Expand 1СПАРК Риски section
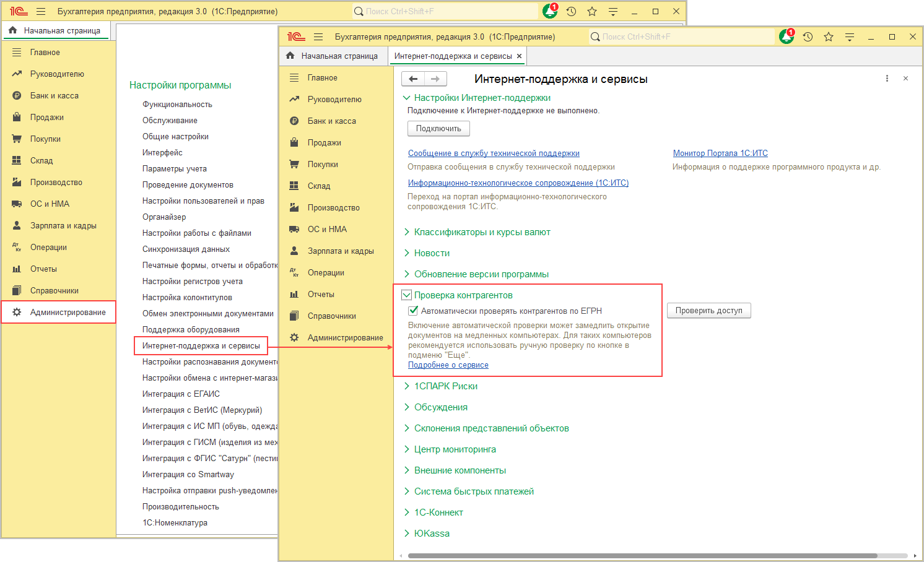Image resolution: width=924 pixels, height=562 pixels. (407, 386)
